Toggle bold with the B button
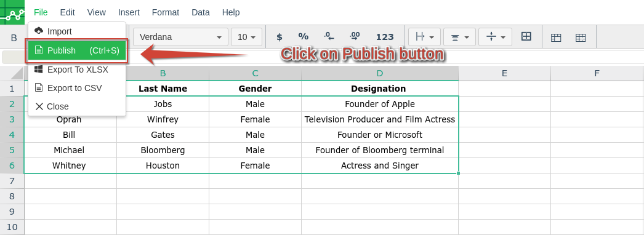Viewport: 644px width, 235px height. (x=14, y=38)
